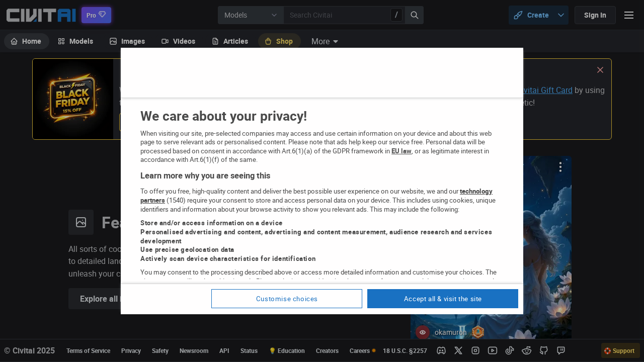Open the Models search filter dropdown
This screenshot has height=362, width=644.
click(x=251, y=15)
